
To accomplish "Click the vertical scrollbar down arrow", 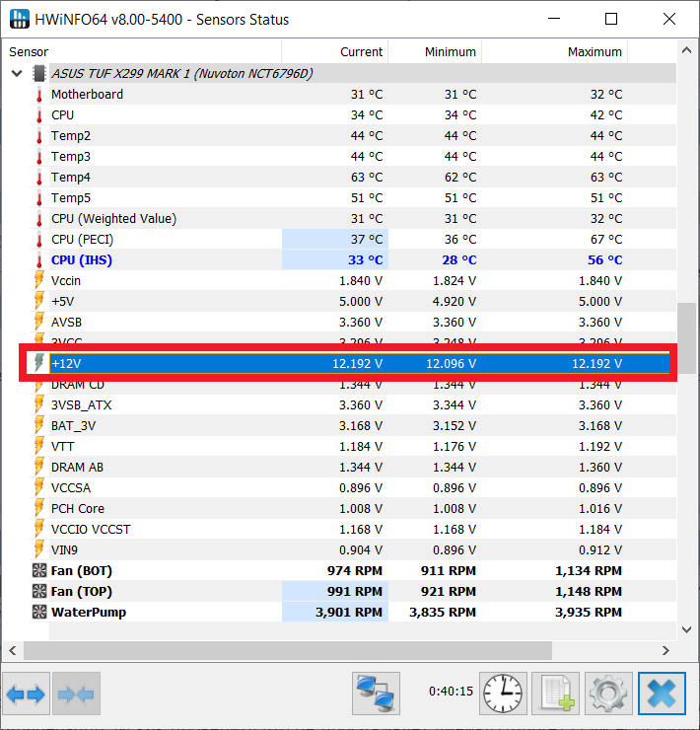I will [x=686, y=629].
